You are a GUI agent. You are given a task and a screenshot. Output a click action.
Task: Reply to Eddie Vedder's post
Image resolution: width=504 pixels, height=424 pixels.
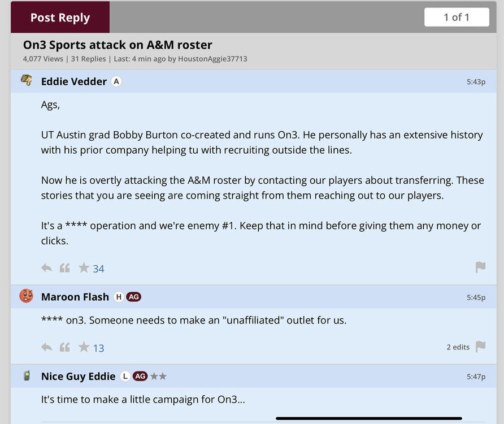pyautogui.click(x=46, y=268)
